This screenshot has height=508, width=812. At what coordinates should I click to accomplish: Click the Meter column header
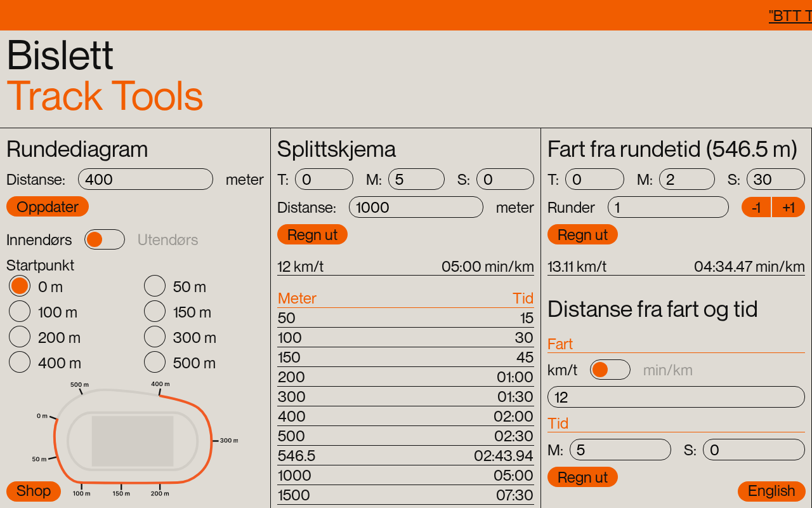[x=297, y=298]
